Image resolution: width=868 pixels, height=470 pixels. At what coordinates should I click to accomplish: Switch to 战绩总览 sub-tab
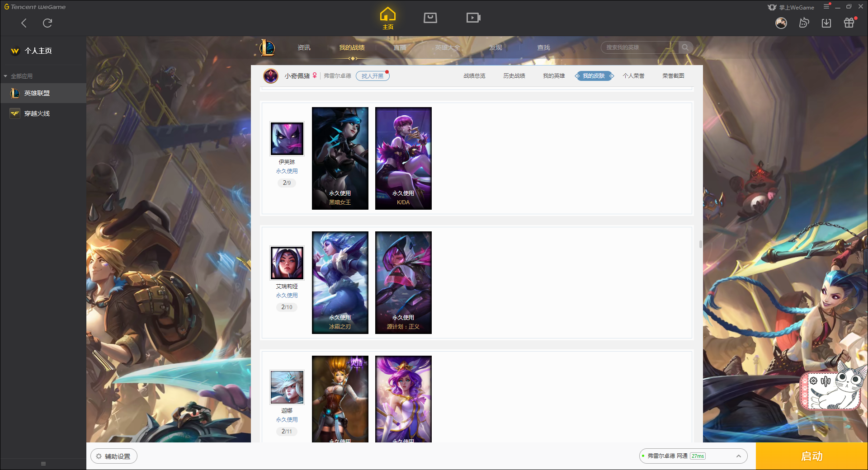(474, 76)
